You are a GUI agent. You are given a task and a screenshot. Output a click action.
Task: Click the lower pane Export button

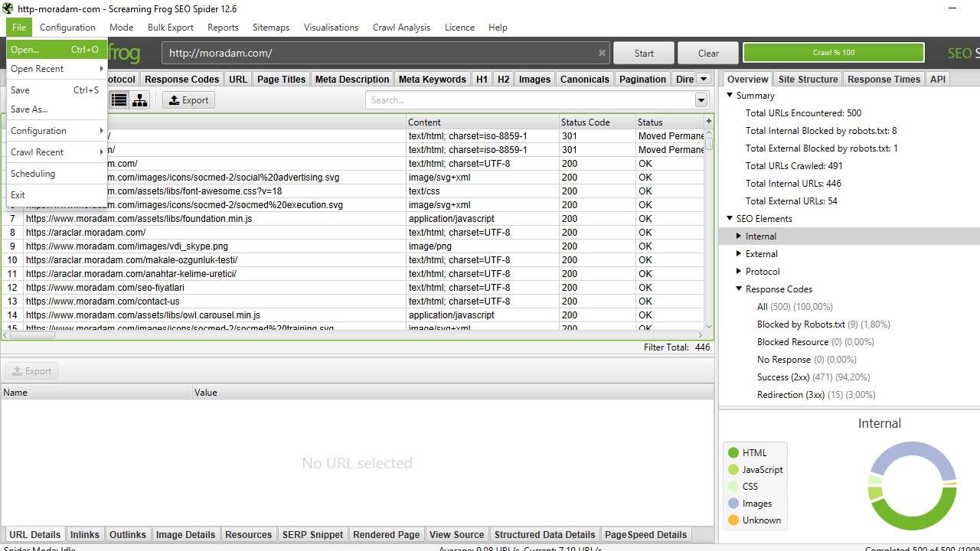32,371
